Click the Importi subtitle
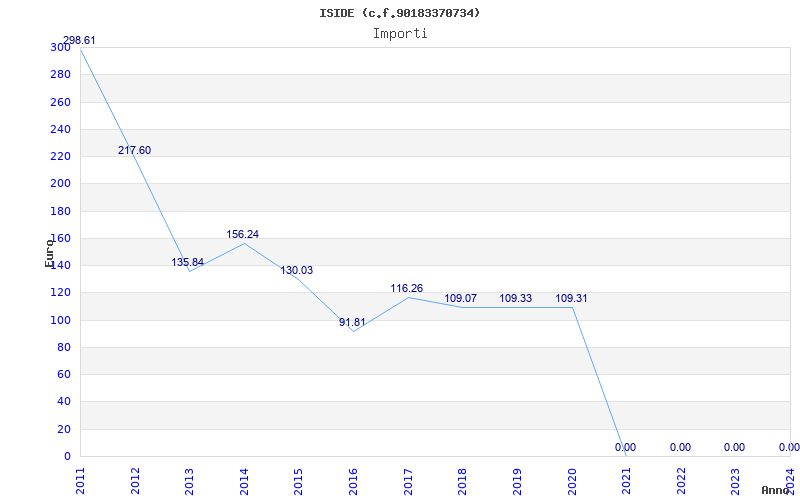Image resolution: width=800 pixels, height=500 pixels. (400, 34)
